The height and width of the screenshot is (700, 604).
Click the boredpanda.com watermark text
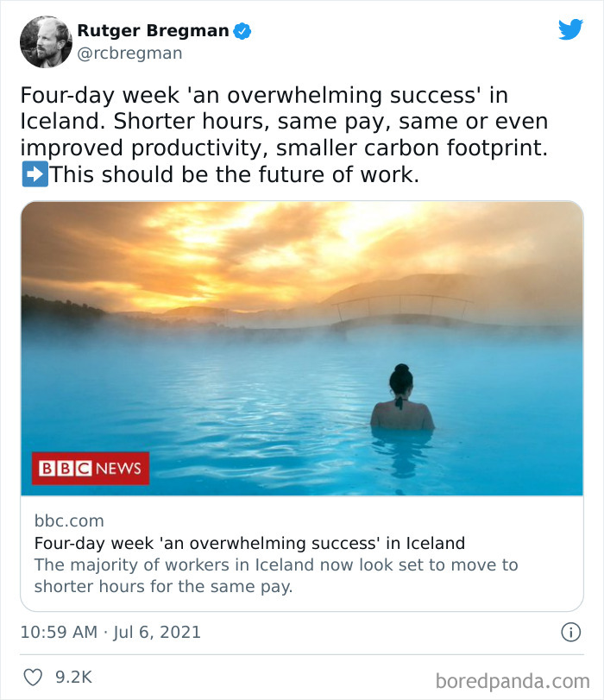click(515, 678)
